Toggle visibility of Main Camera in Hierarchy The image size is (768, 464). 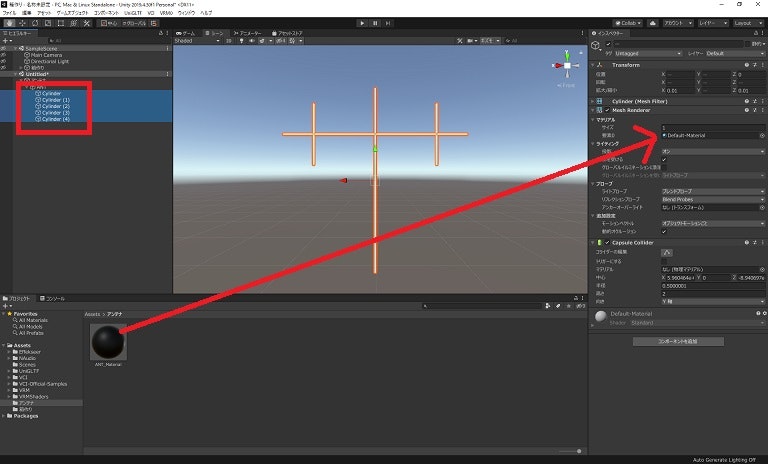(x=3, y=55)
